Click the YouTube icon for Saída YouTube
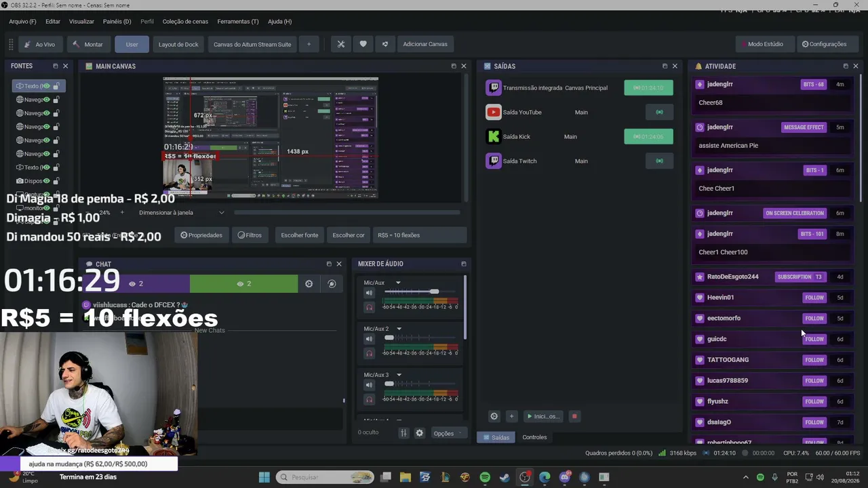 click(x=494, y=113)
